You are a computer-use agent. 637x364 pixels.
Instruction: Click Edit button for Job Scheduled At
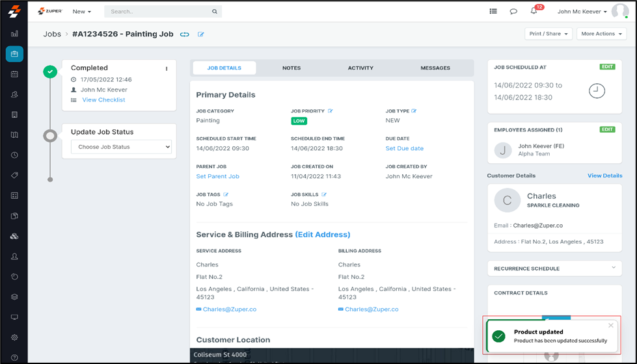pos(607,67)
